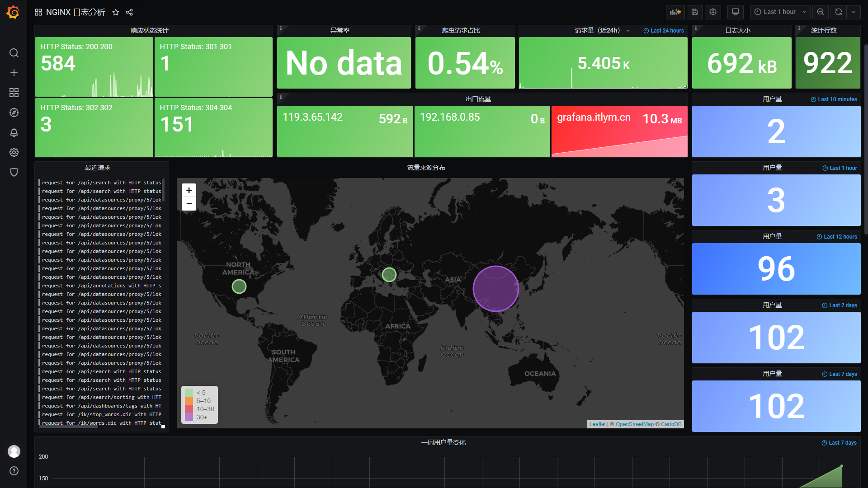
Task: Open the 请求量（近24h）panel dropdown arrow
Action: (x=628, y=30)
